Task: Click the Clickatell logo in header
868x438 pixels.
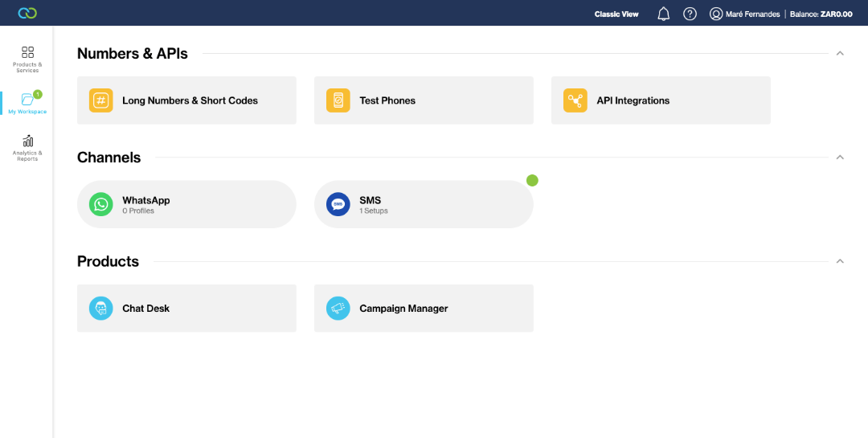Action: [27, 13]
